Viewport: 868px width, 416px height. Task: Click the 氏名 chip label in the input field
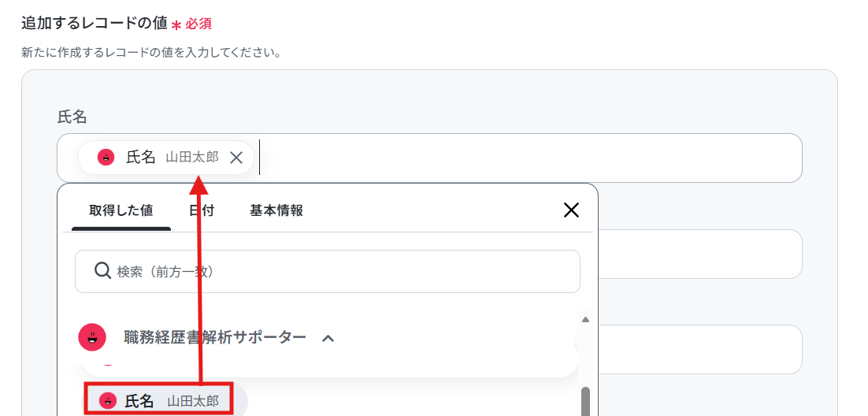coord(141,158)
